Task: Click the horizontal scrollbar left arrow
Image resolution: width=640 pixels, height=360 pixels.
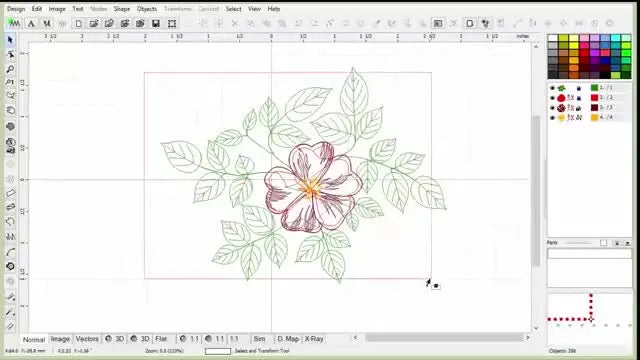Action: [355, 338]
